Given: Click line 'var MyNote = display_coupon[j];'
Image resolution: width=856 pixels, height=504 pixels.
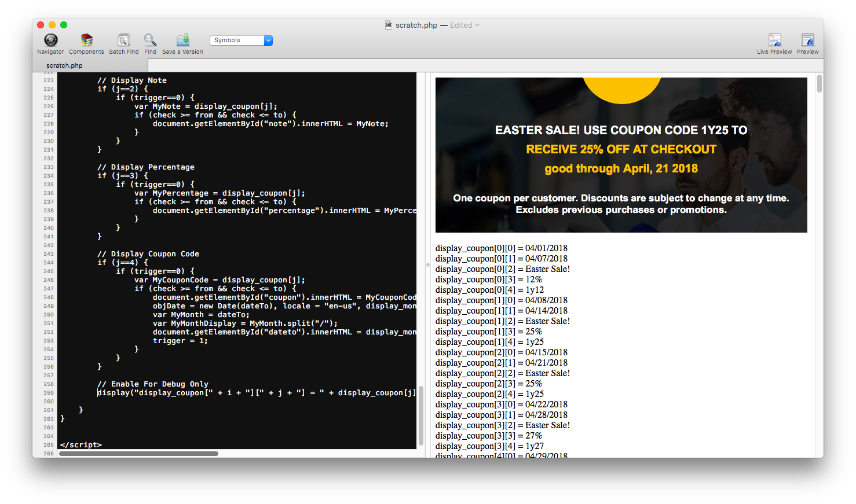Looking at the screenshot, I should [x=206, y=106].
